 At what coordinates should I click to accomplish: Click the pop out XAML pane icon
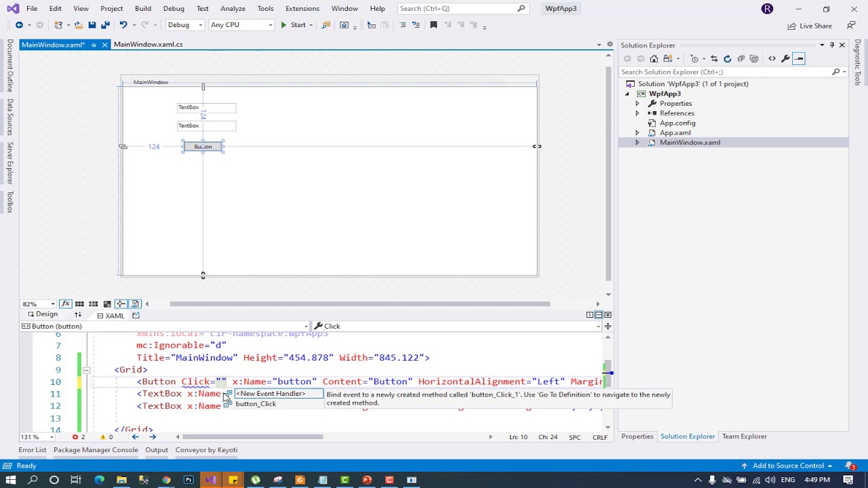click(x=136, y=315)
